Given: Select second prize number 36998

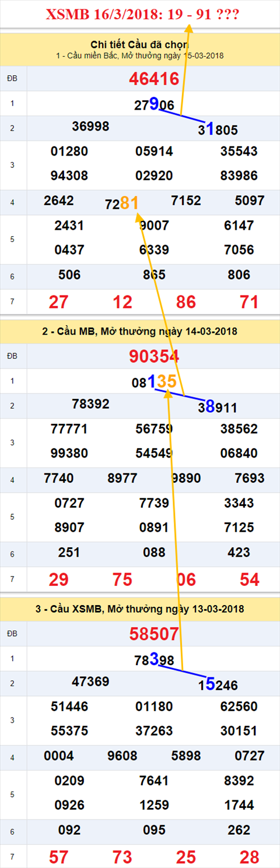Looking at the screenshot, I should tap(90, 126).
